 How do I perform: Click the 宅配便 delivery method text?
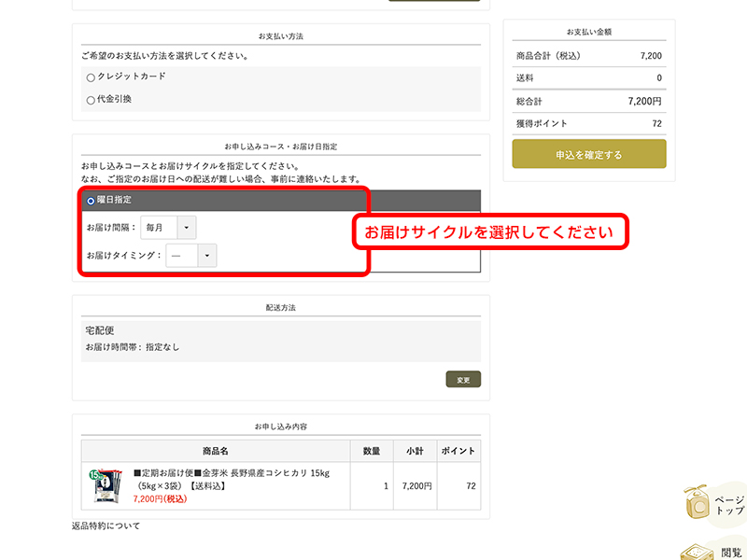point(100,330)
